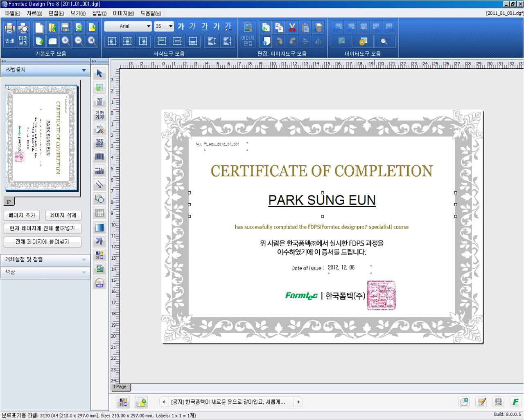
Task: Click the scissors cut icon
Action: point(292,27)
